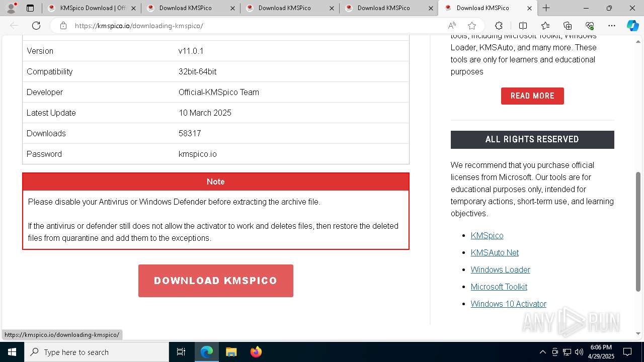644x362 pixels.
Task: Click the scrollbar down arrow
Action: [638, 333]
